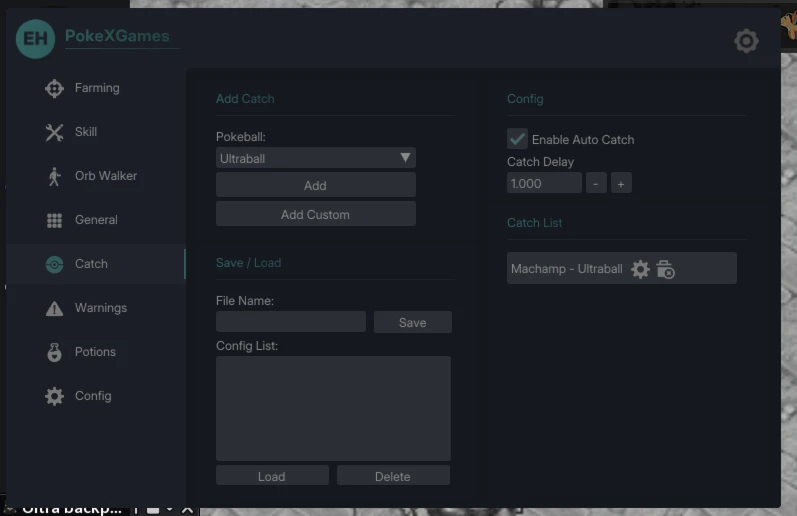
Task: Click the Add Custom button
Action: pos(316,215)
